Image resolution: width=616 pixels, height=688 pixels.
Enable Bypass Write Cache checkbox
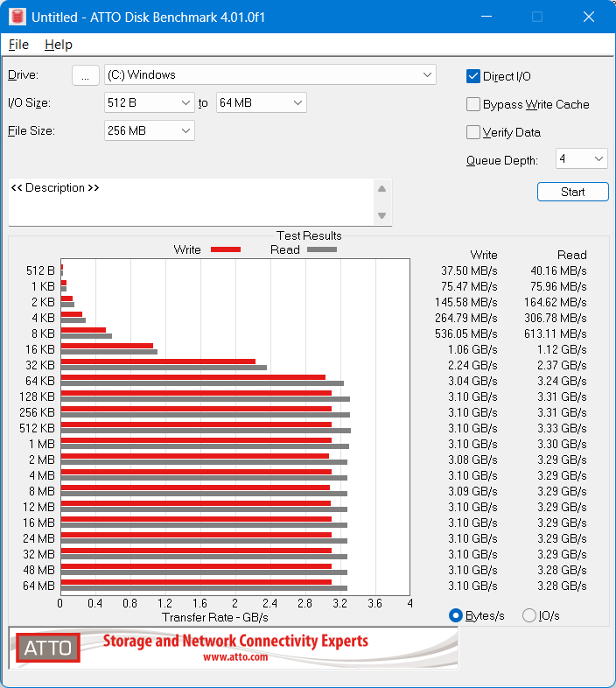click(x=473, y=104)
